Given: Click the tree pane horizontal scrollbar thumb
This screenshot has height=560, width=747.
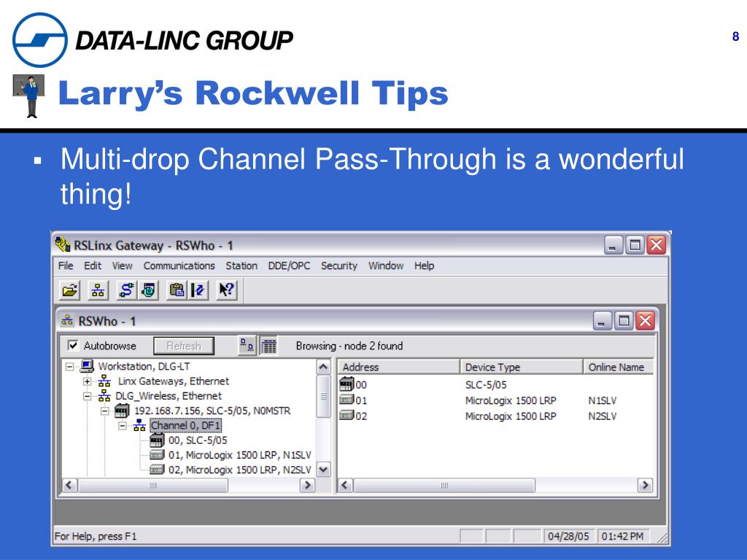Looking at the screenshot, I should point(153,485).
